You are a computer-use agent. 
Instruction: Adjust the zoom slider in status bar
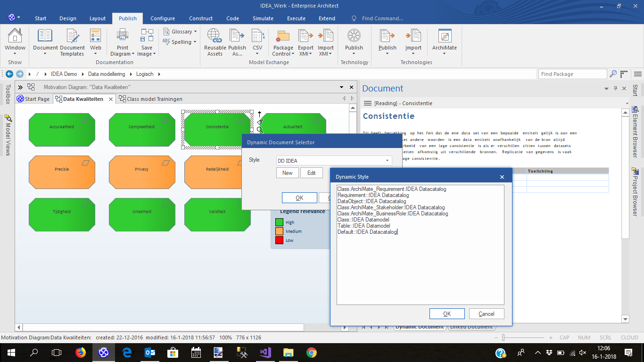[x=504, y=337]
